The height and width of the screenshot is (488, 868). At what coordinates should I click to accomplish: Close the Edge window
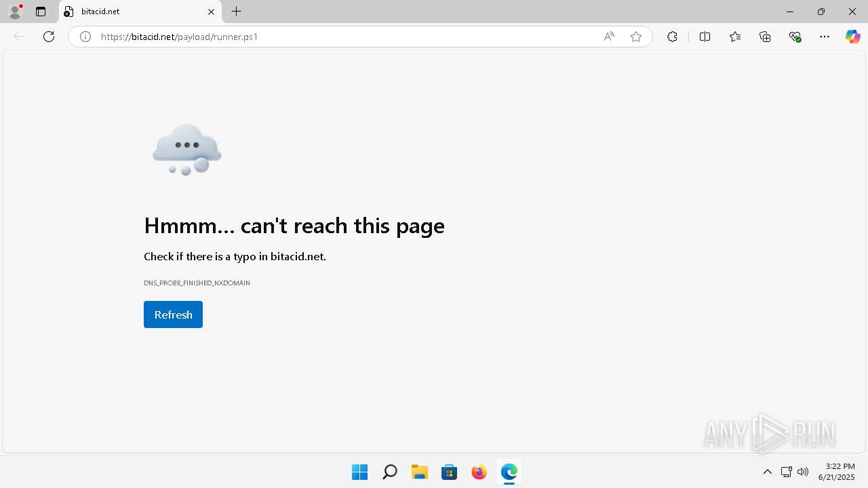click(x=852, y=12)
